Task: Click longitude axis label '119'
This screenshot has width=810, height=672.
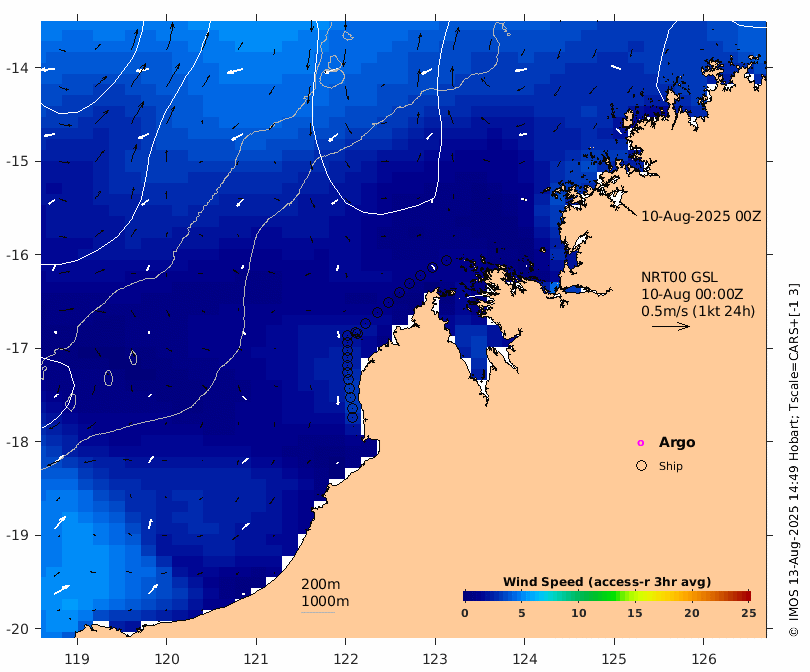Action: tap(77, 659)
